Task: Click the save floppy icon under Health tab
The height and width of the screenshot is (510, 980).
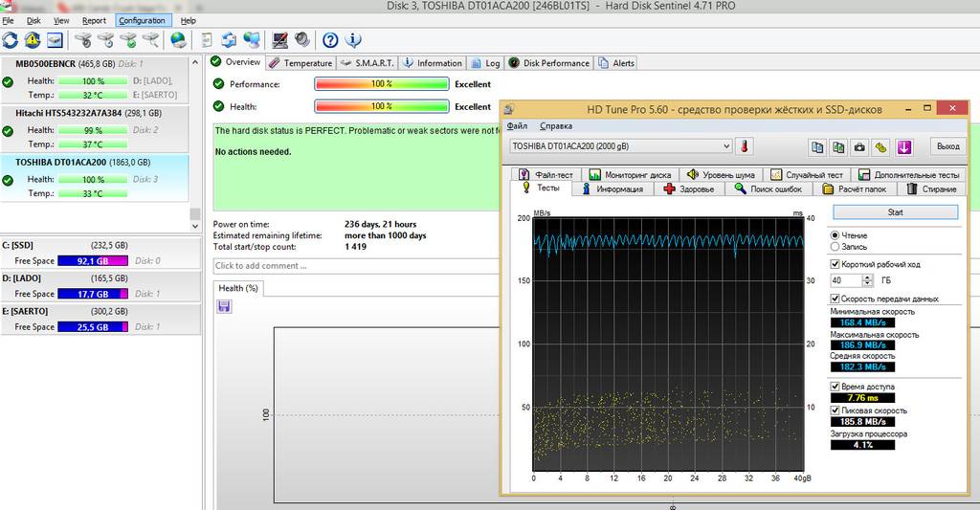Action: pyautogui.click(x=224, y=306)
